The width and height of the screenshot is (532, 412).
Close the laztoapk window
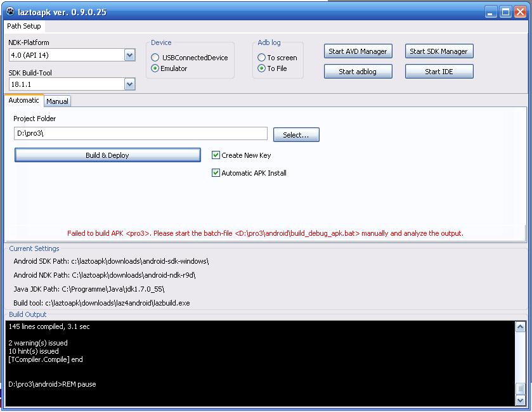pos(520,11)
